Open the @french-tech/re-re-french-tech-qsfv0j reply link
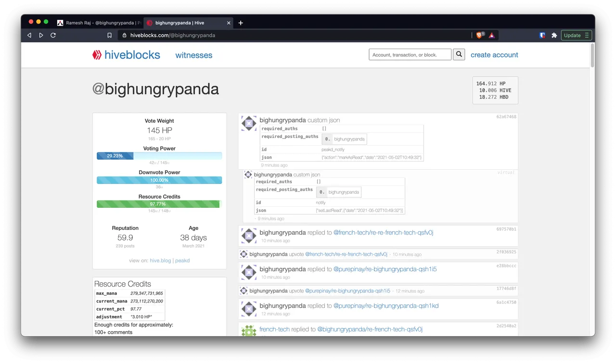The width and height of the screenshot is (616, 364). [384, 233]
